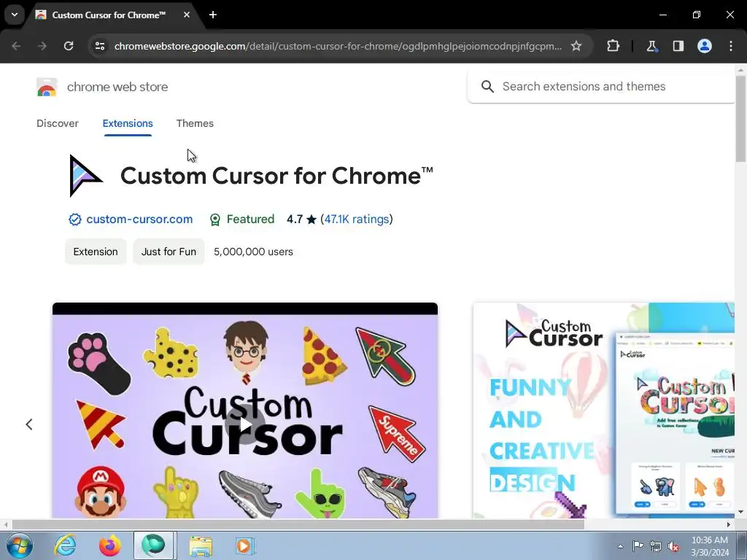
Task: Click the Chrome Web Store logo
Action: (47, 87)
